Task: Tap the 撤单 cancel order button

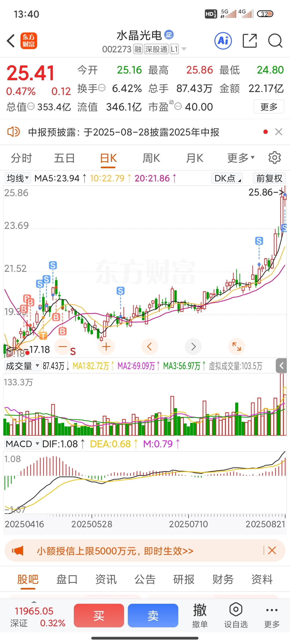Action: pyautogui.click(x=200, y=616)
